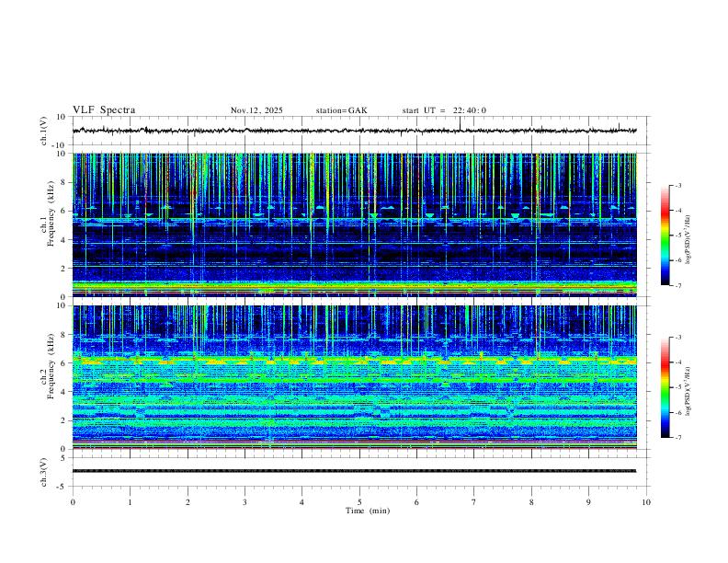Click the '10' tick on the time axis
Screen dimensions: 728x563
point(646,502)
